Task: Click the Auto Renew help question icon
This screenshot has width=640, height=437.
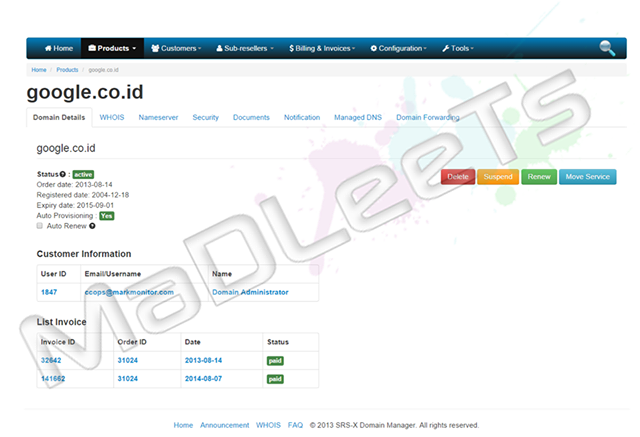Action: pos(92,226)
